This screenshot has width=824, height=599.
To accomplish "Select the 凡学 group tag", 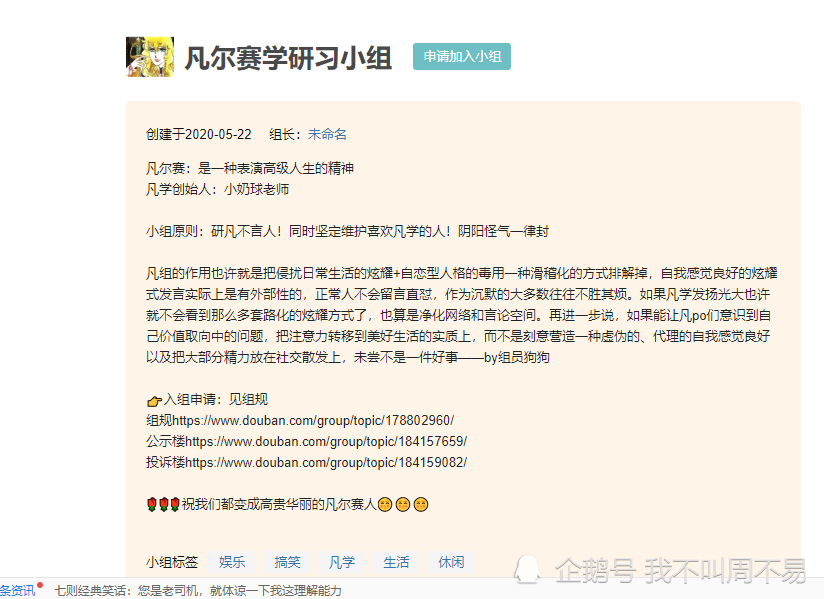I will pyautogui.click(x=342, y=562).
